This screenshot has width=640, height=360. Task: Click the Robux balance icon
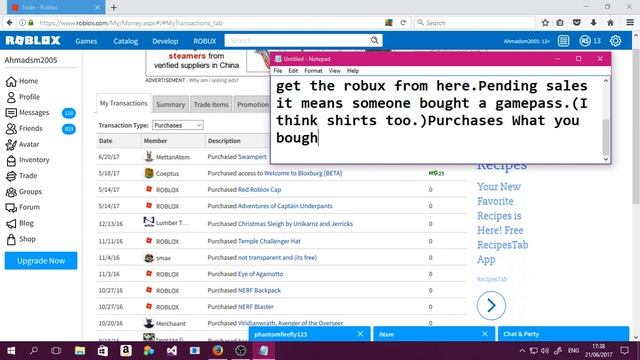pyautogui.click(x=584, y=41)
